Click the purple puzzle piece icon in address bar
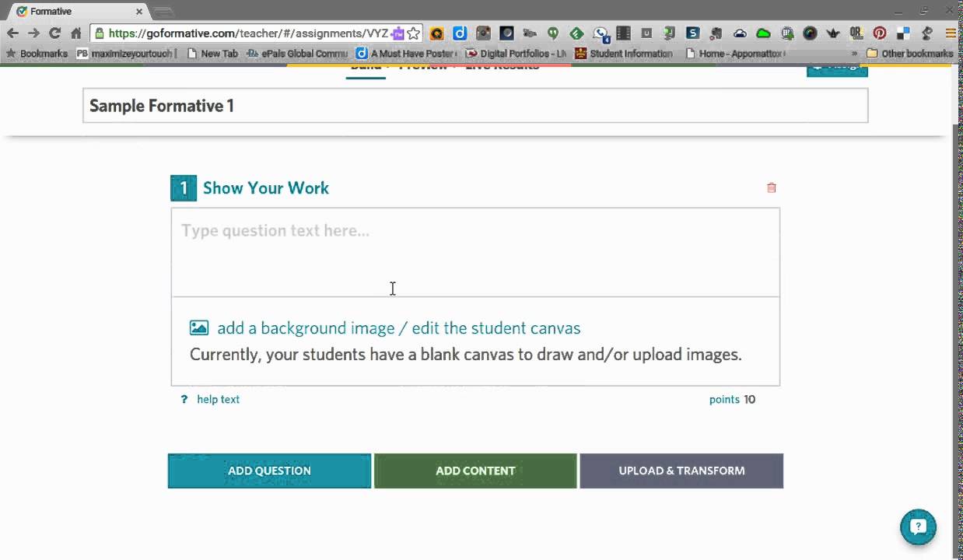The height and width of the screenshot is (560, 963). [398, 33]
